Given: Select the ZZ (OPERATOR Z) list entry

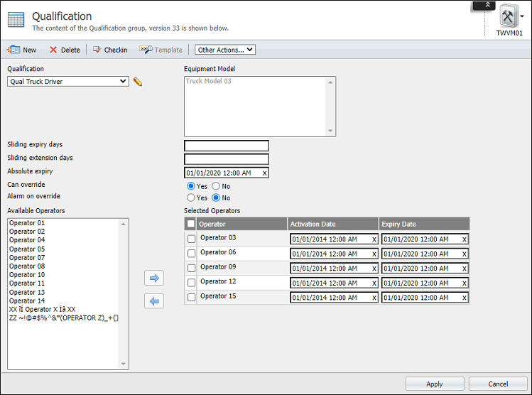Looking at the screenshot, I should pyautogui.click(x=64, y=318).
